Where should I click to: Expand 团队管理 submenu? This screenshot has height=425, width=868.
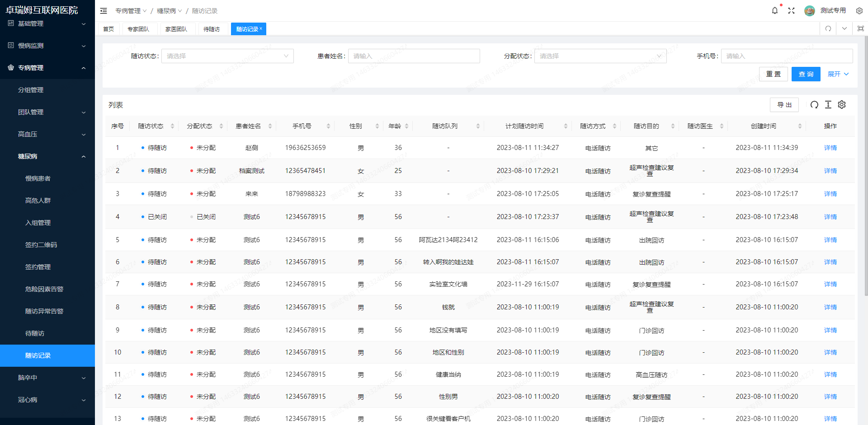(47, 112)
